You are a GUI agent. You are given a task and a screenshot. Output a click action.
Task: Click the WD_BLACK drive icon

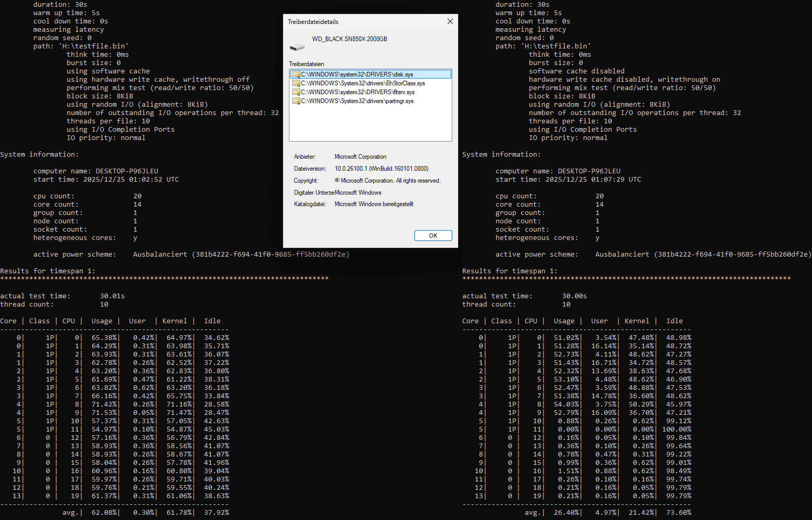[297, 47]
